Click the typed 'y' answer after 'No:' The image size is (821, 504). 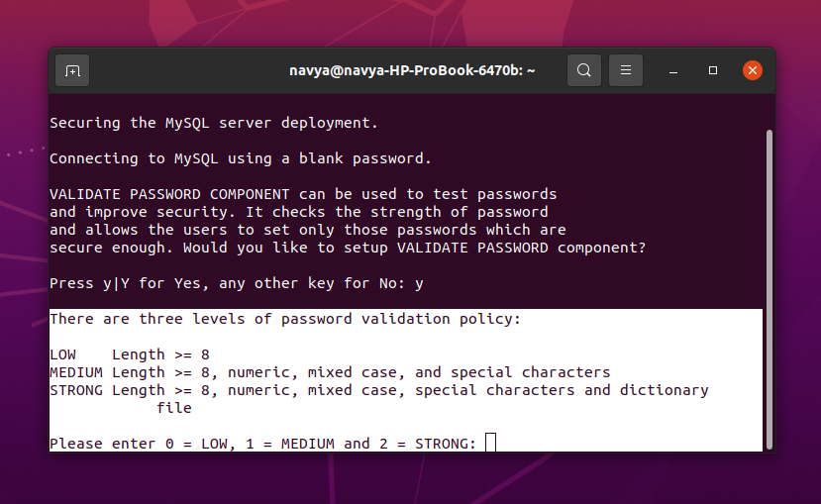(419, 284)
